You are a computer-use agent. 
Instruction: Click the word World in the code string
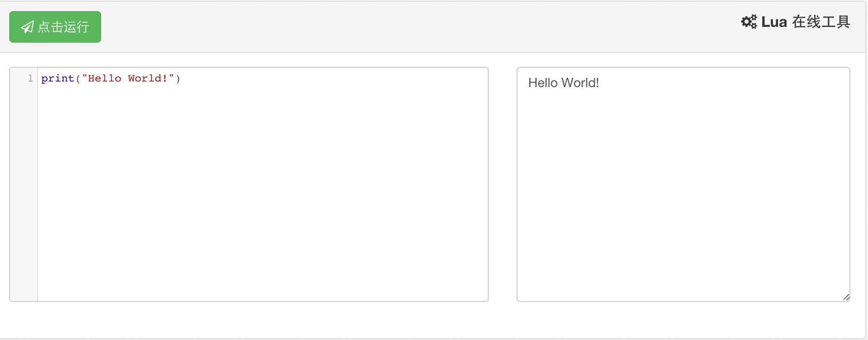pyautogui.click(x=145, y=78)
